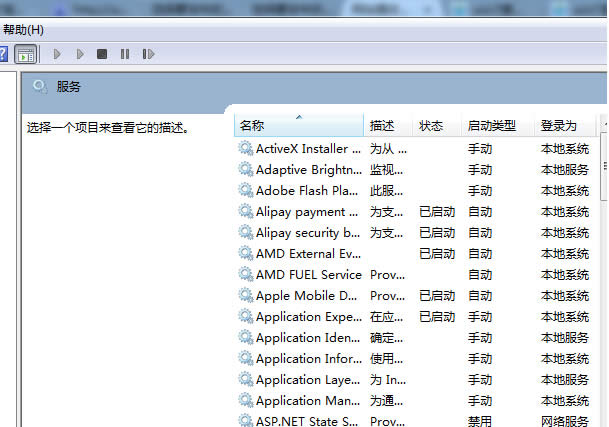This screenshot has width=609, height=427.
Task: Click the gear icon beside AMD FUEL Service
Action: [x=245, y=274]
